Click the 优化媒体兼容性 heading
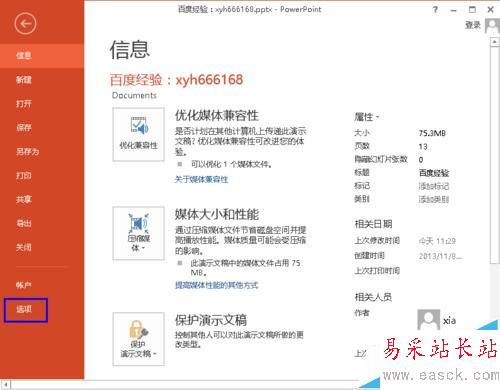500x390 pixels. (x=217, y=116)
